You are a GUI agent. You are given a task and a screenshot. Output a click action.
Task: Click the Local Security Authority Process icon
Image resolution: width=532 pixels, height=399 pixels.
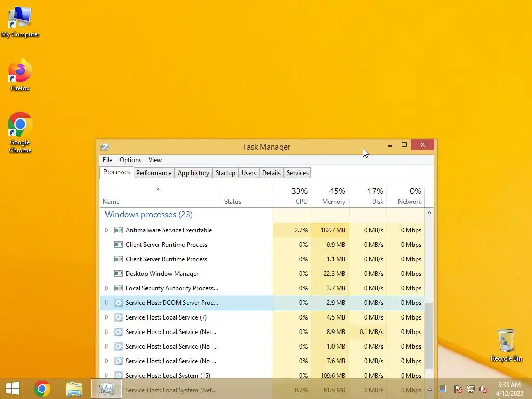tap(118, 288)
